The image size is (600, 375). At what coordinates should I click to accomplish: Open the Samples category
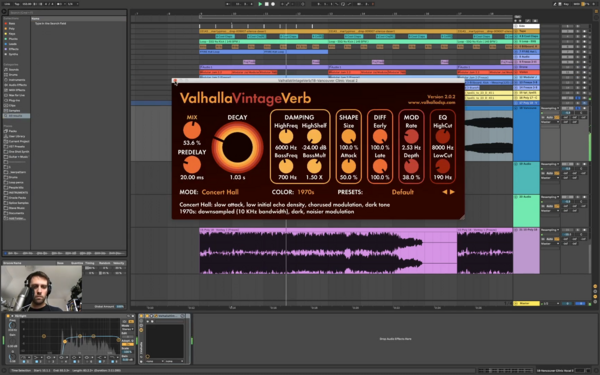click(x=15, y=111)
